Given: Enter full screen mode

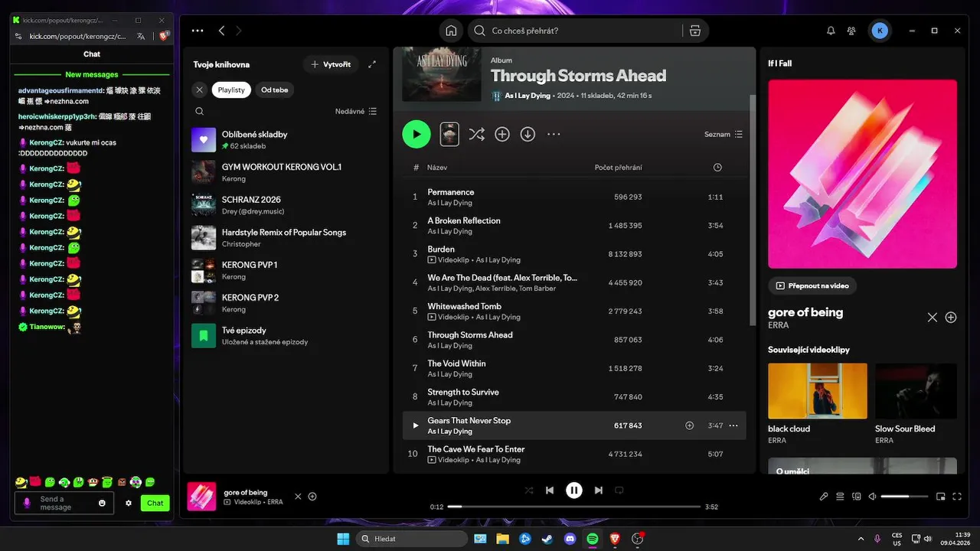Looking at the screenshot, I should (956, 497).
